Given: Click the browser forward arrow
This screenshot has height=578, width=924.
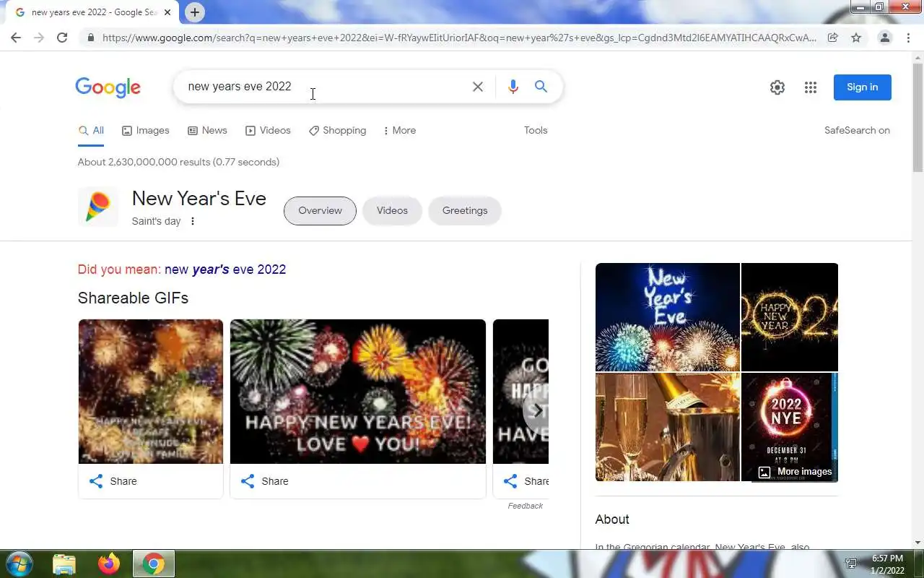Looking at the screenshot, I should click(x=39, y=38).
